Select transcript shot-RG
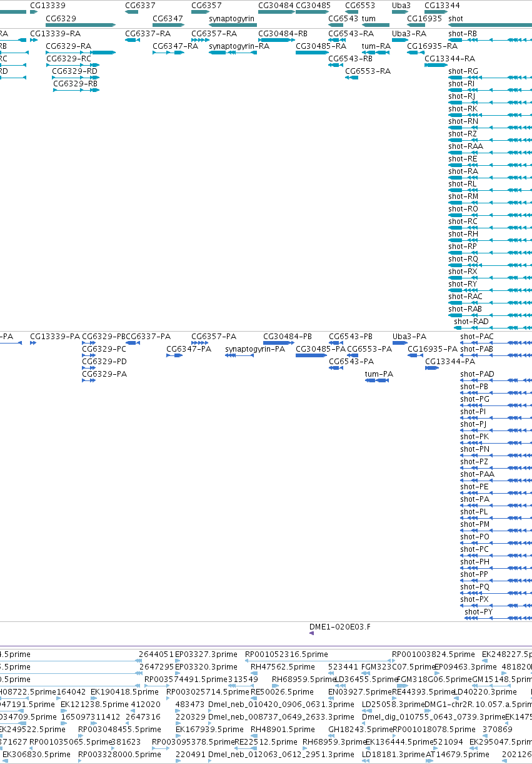 pos(463,71)
